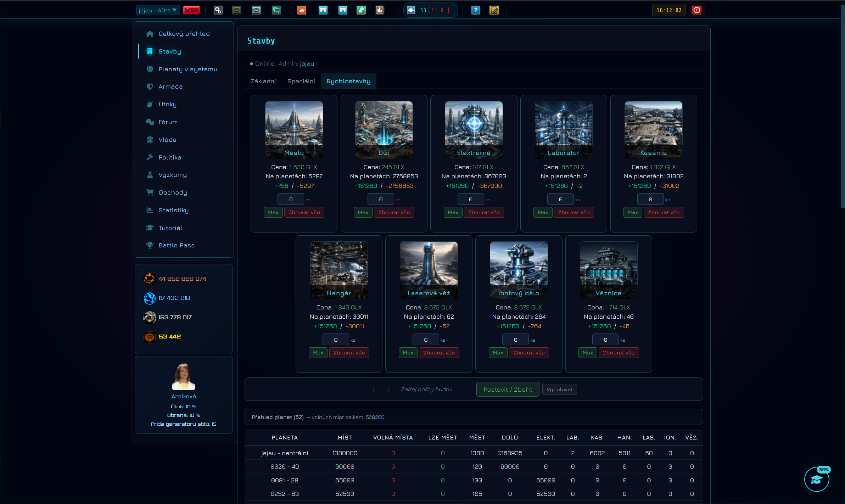Open the green chat bubbles icon
This screenshot has height=504, width=845.
(276, 10)
